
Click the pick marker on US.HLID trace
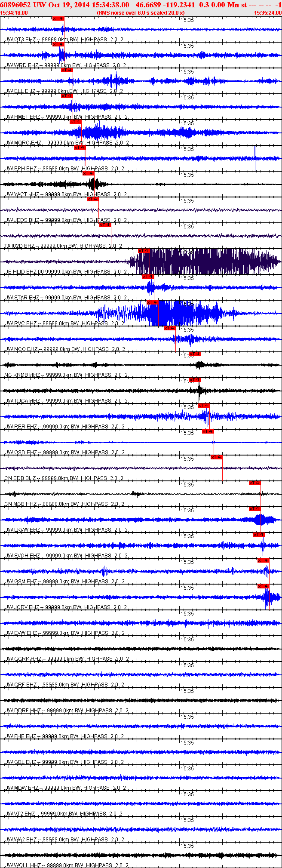[144, 251]
